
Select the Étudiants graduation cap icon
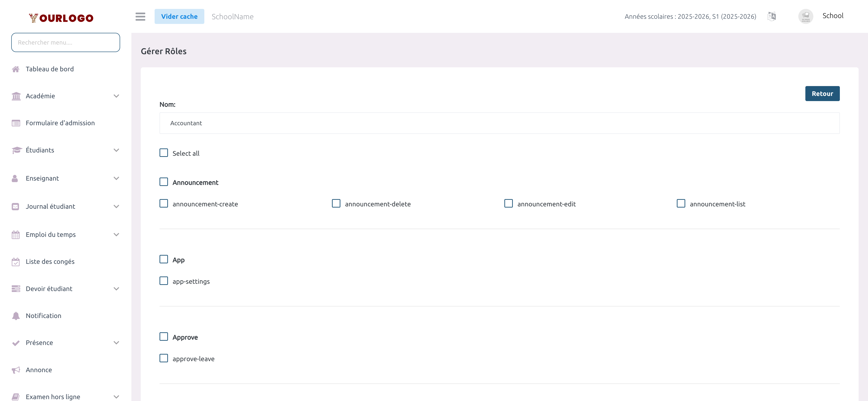click(x=16, y=150)
